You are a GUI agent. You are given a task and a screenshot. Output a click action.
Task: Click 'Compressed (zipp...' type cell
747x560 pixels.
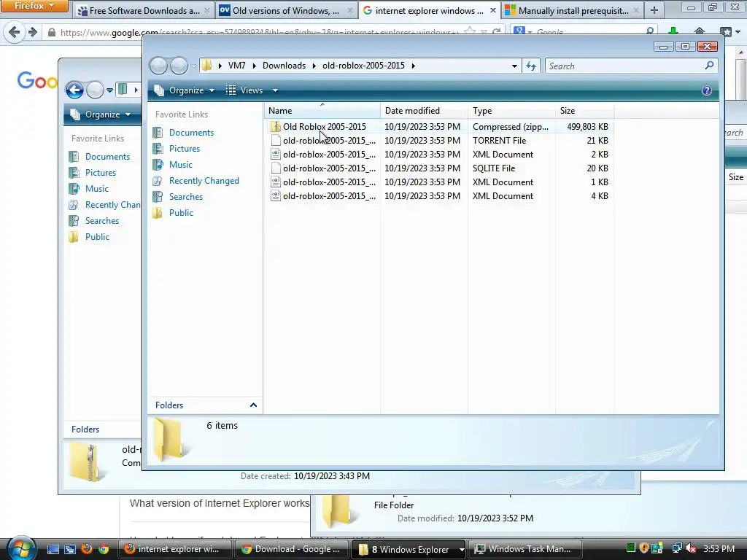pyautogui.click(x=510, y=127)
